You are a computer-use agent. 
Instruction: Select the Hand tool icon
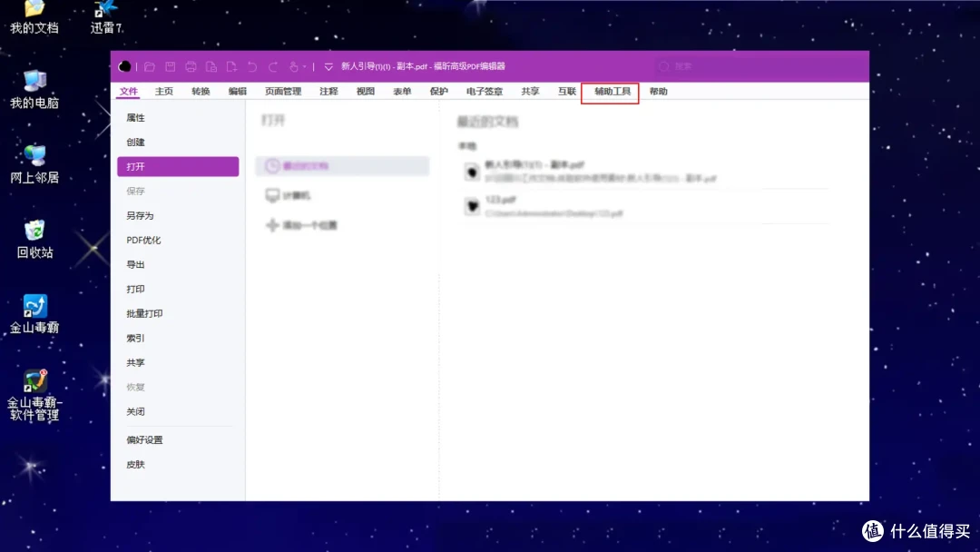293,66
